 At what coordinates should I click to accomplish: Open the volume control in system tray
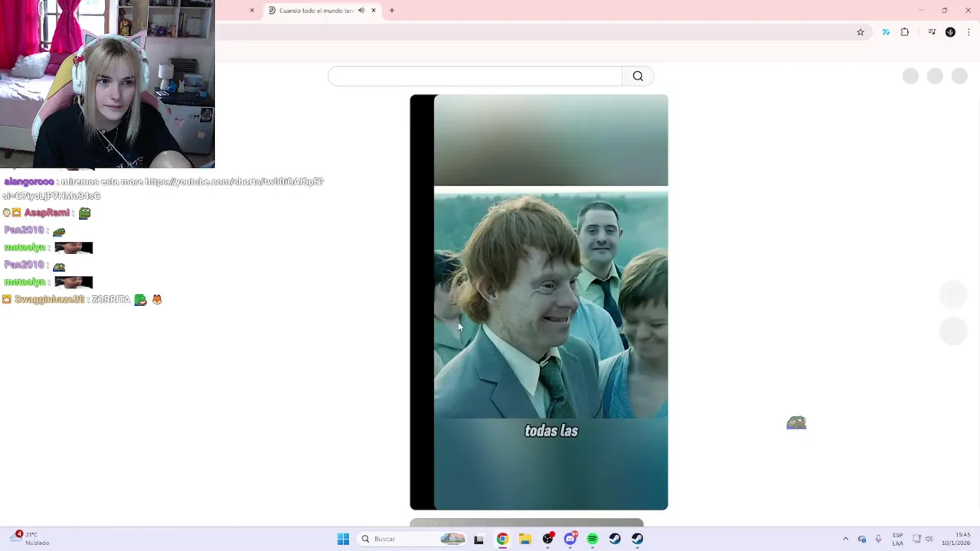(x=929, y=539)
